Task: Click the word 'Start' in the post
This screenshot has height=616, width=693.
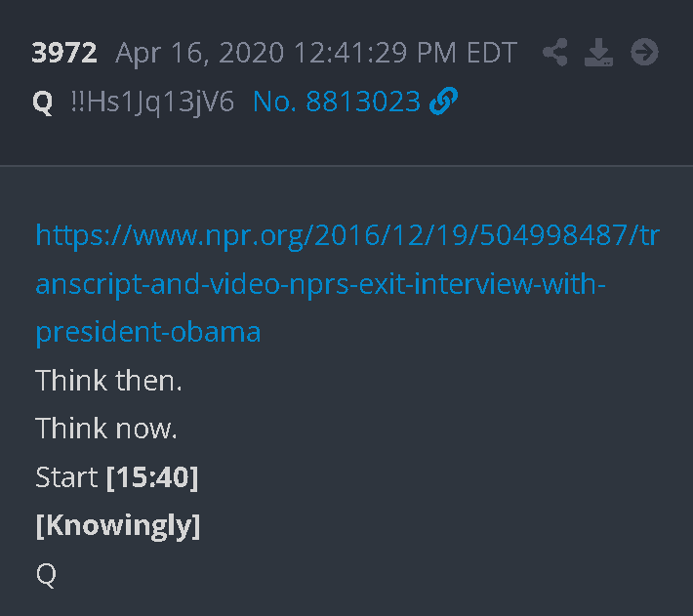Action: [x=66, y=477]
